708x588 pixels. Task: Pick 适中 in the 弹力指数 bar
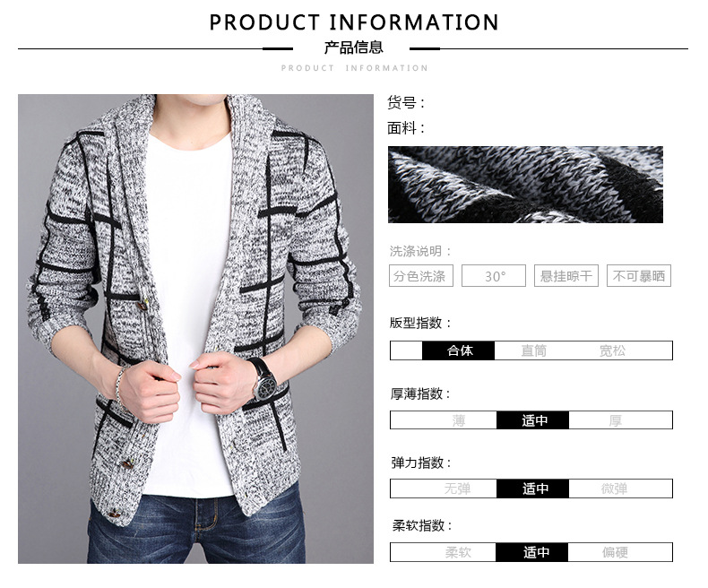(533, 489)
